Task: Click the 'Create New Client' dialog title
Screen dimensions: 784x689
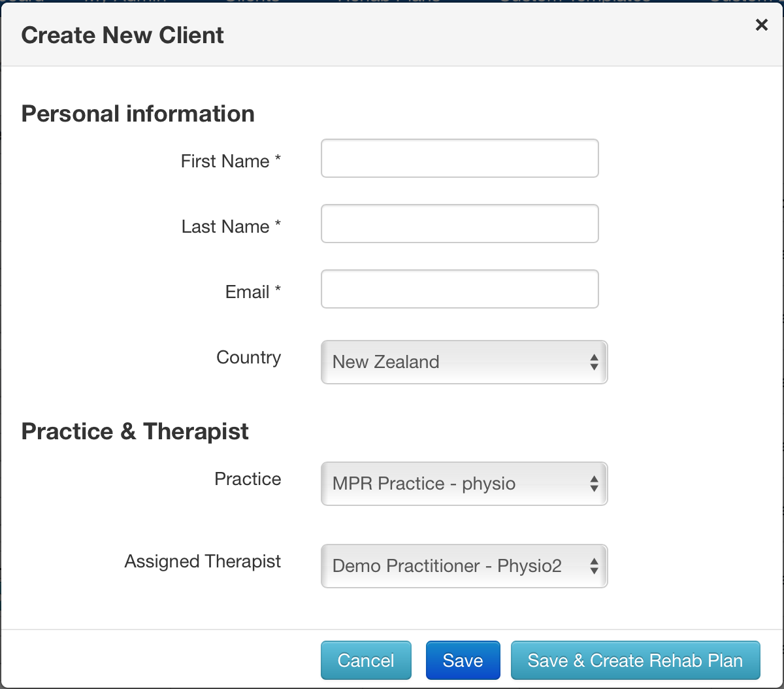Action: pos(123,35)
